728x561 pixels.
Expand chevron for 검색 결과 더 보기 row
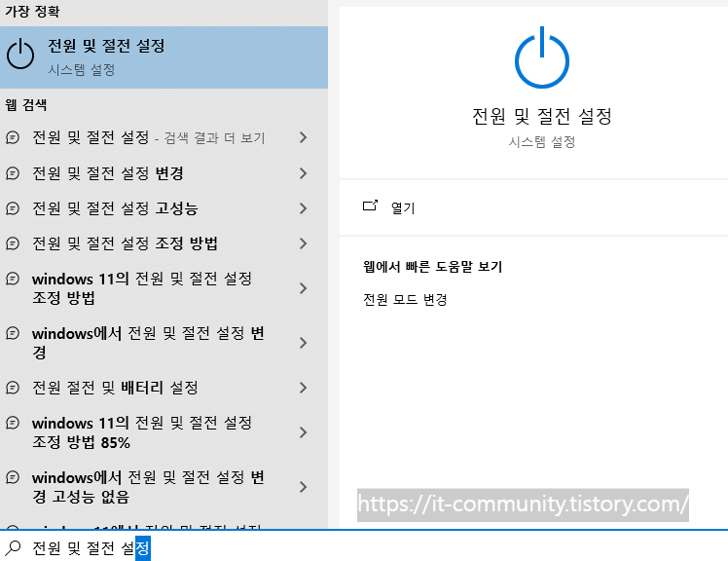coord(304,137)
